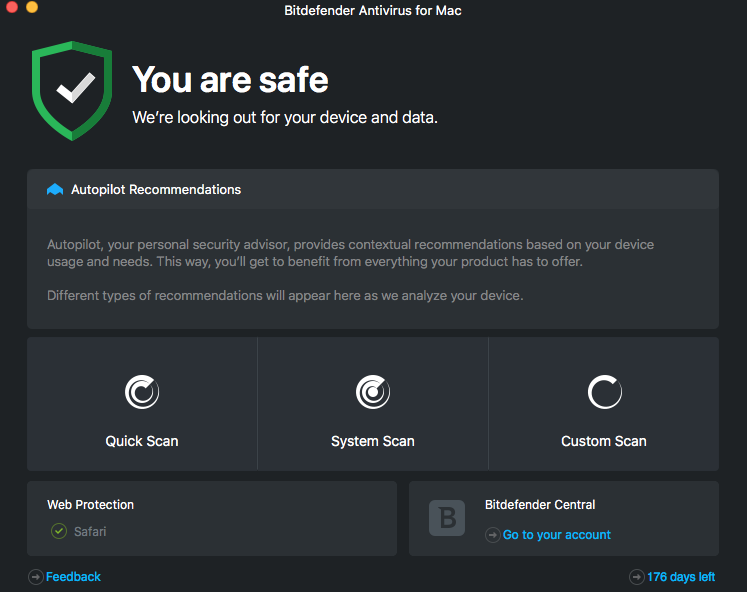Open the Feedback link

73,577
